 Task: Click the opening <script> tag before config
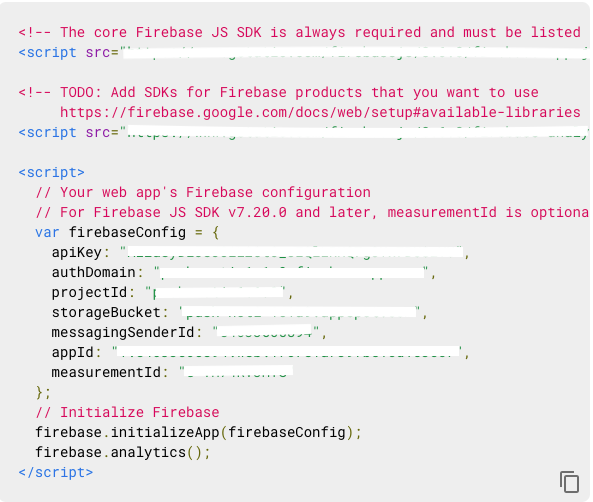pos(51,173)
